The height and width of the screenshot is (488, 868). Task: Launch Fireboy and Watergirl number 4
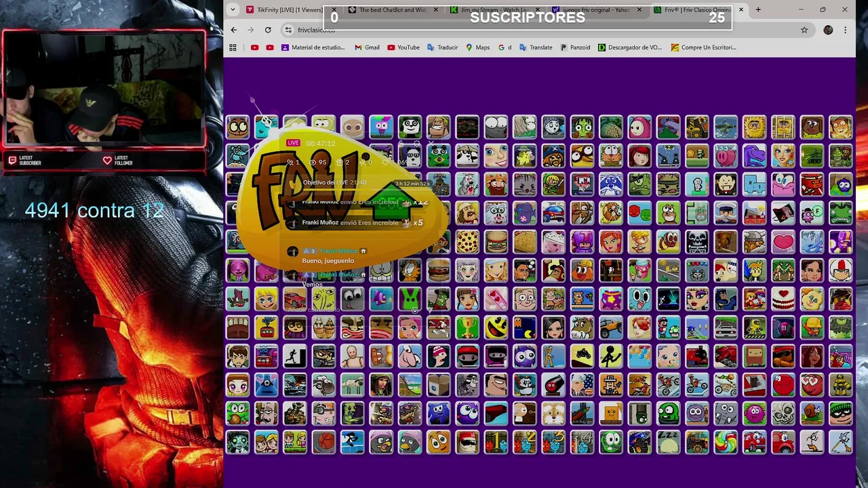click(582, 441)
